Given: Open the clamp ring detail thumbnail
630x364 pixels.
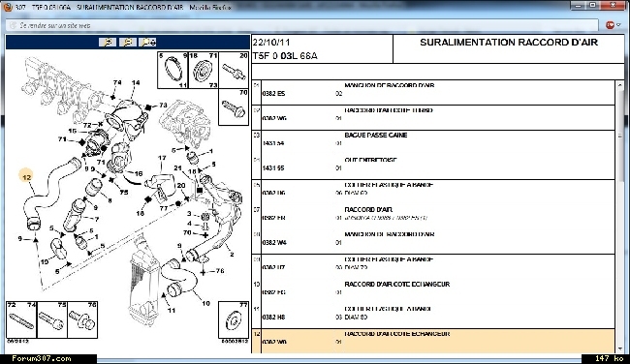Looking at the screenshot, I should click(x=173, y=70).
